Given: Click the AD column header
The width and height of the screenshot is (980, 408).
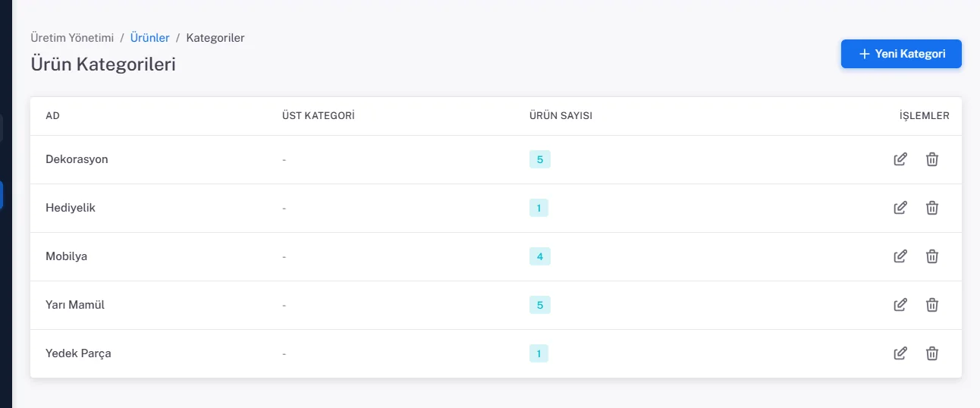Looking at the screenshot, I should [x=52, y=116].
